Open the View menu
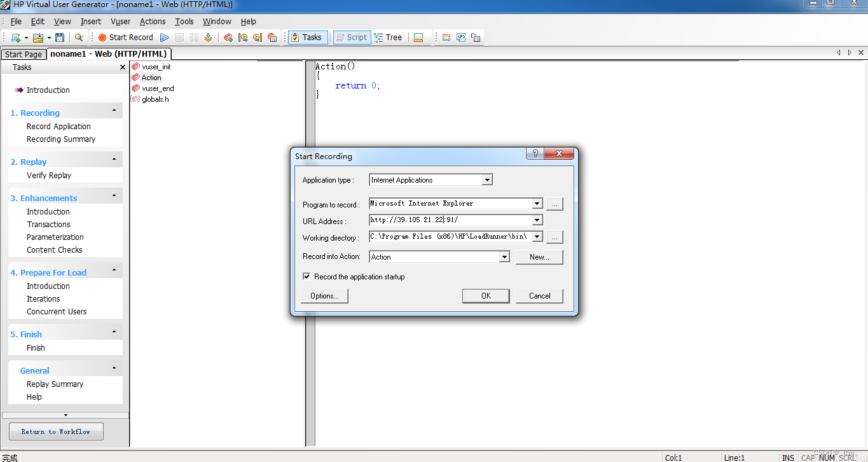 [62, 21]
